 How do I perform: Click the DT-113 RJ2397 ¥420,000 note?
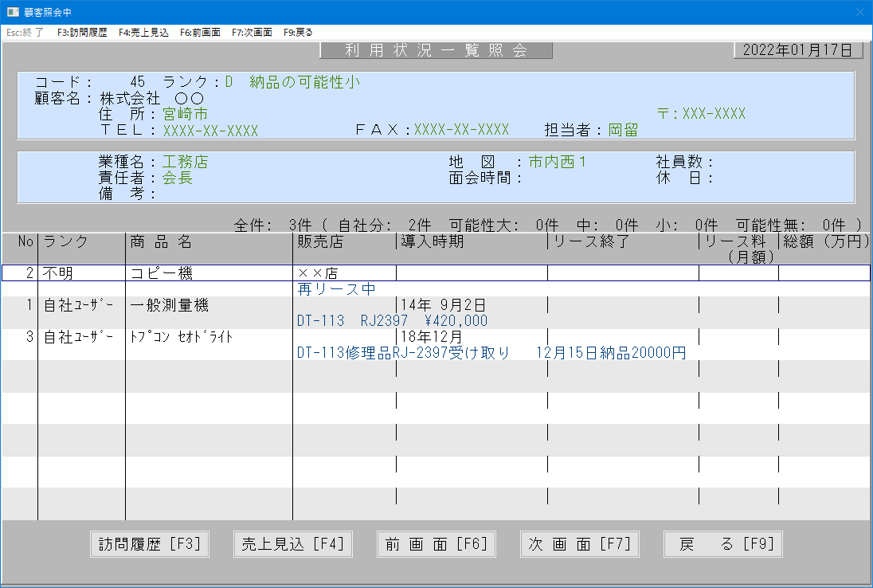tap(392, 321)
